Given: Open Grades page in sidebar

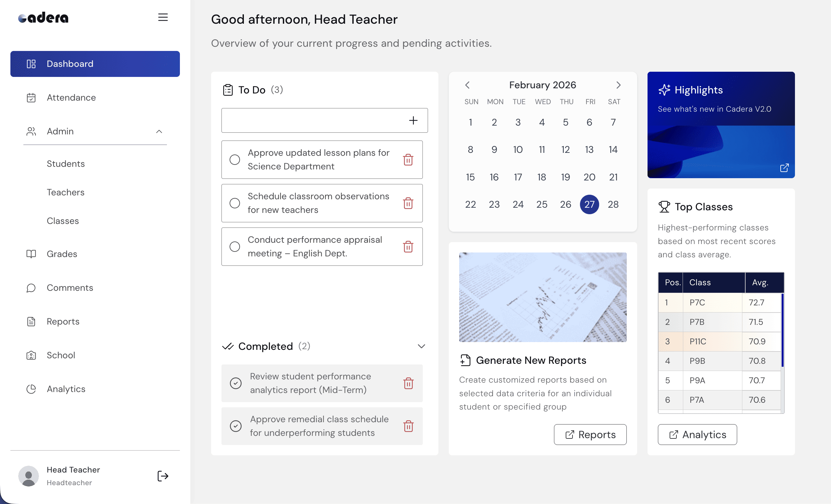Looking at the screenshot, I should (x=62, y=254).
